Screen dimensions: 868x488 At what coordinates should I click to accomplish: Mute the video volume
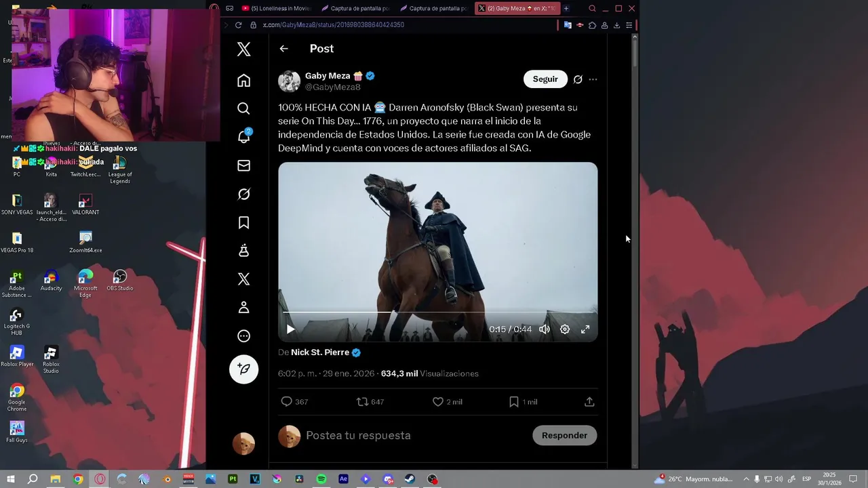point(545,329)
